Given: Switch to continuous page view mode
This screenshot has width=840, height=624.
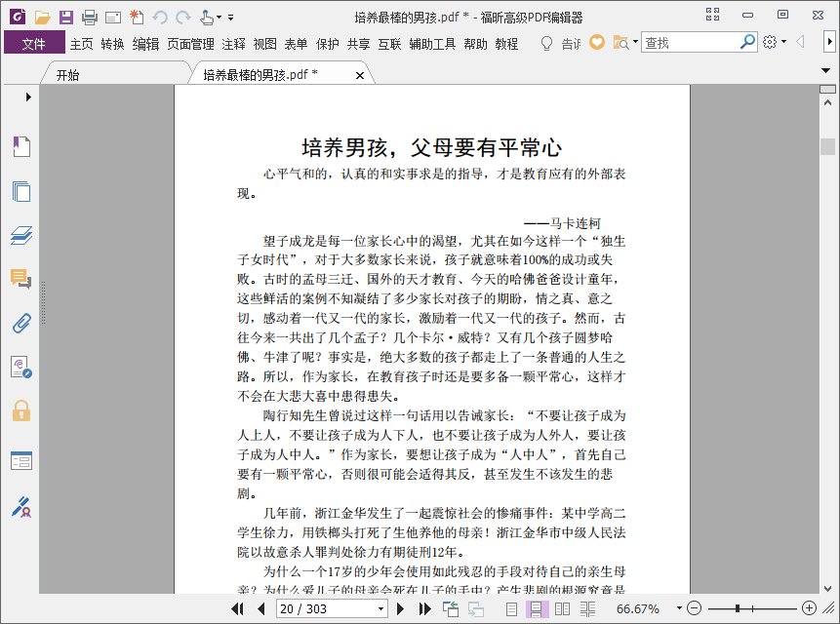Looking at the screenshot, I should [537, 609].
